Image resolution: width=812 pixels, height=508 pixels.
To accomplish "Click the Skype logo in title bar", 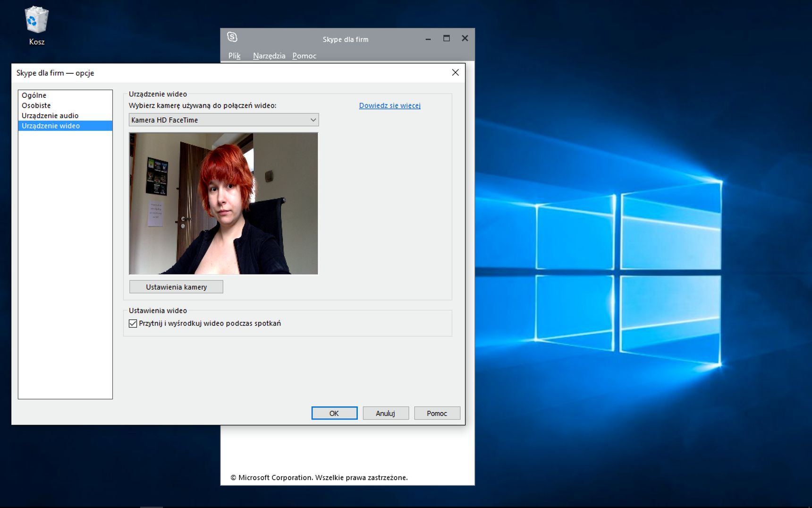I will tap(232, 37).
